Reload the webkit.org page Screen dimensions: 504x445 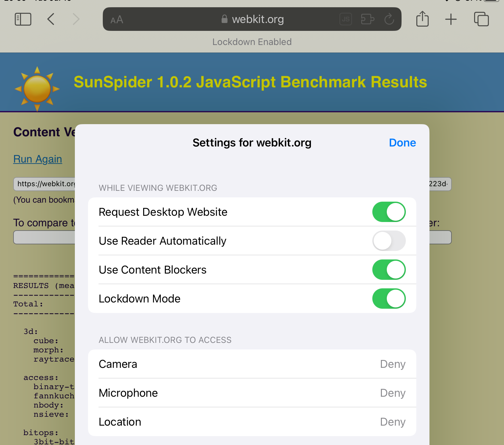389,19
